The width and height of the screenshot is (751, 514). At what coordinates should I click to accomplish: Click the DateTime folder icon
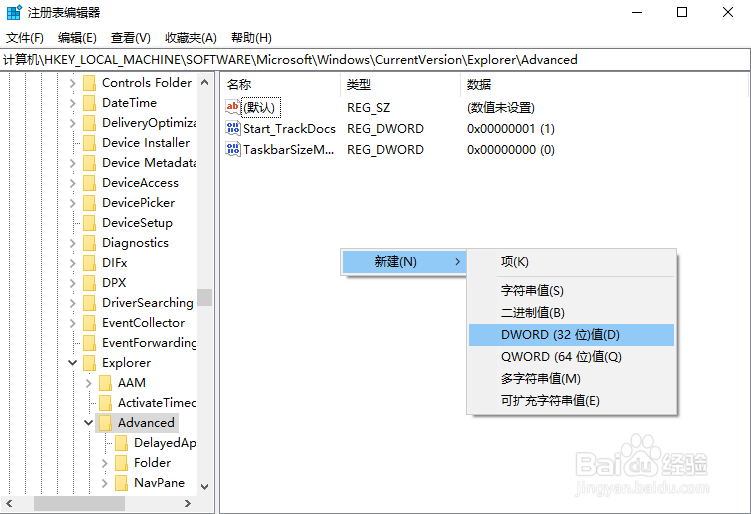90,103
